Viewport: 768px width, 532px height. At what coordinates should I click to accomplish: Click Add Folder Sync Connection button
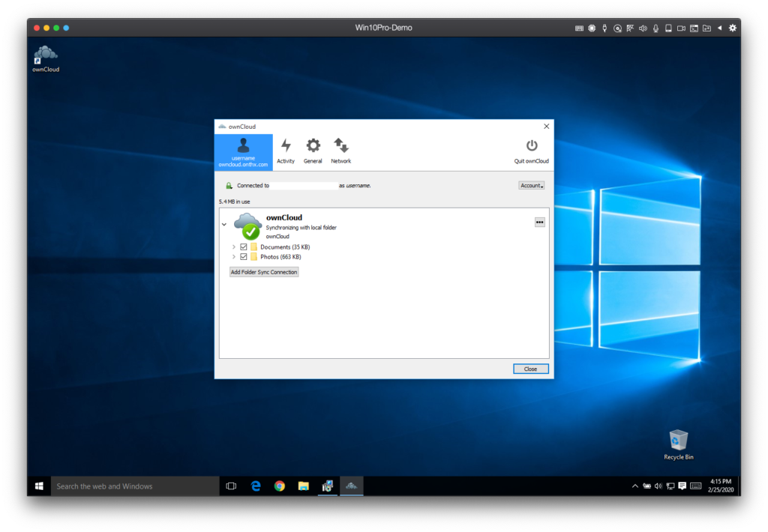[x=264, y=272]
